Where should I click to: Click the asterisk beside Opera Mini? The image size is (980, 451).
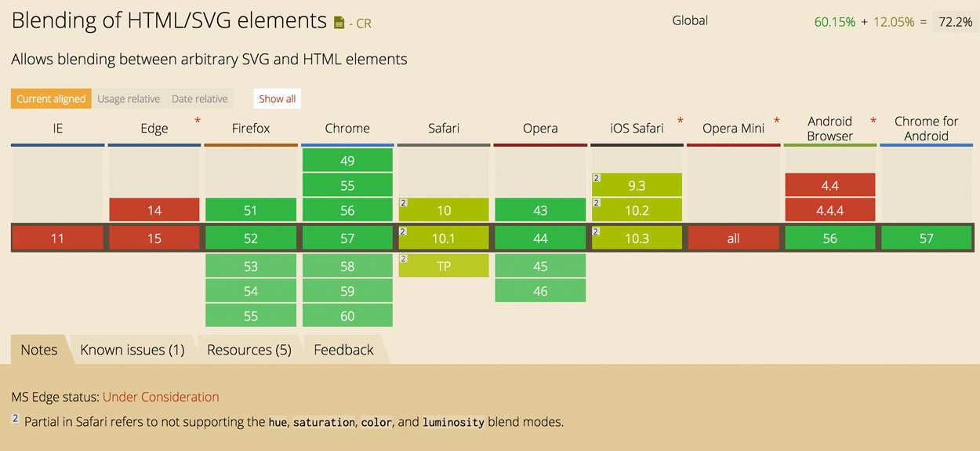pyautogui.click(x=776, y=121)
